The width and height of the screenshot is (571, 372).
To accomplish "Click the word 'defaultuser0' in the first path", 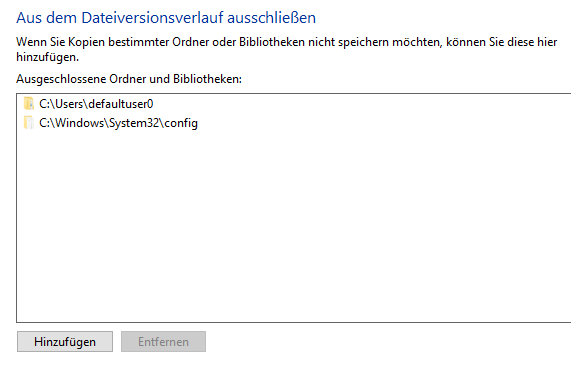I will click(x=121, y=104).
